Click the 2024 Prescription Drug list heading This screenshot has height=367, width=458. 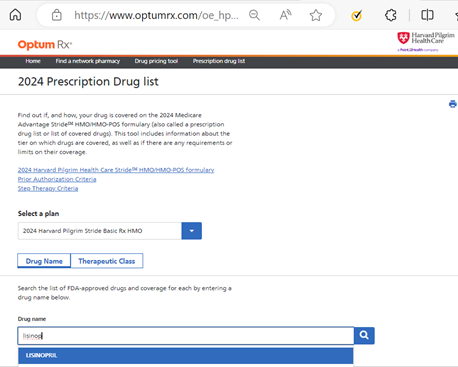(x=88, y=82)
